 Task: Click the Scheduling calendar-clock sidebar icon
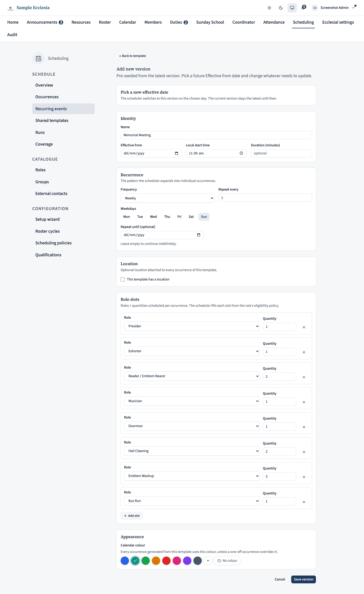coord(39,59)
